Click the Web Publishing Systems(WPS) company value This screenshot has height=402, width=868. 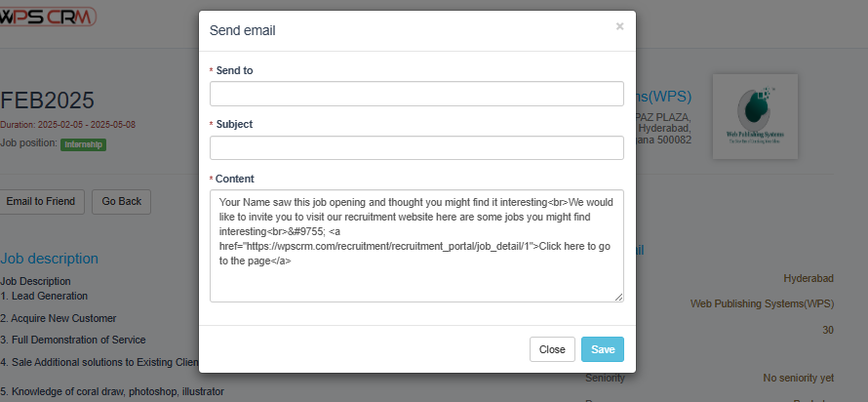pos(762,303)
